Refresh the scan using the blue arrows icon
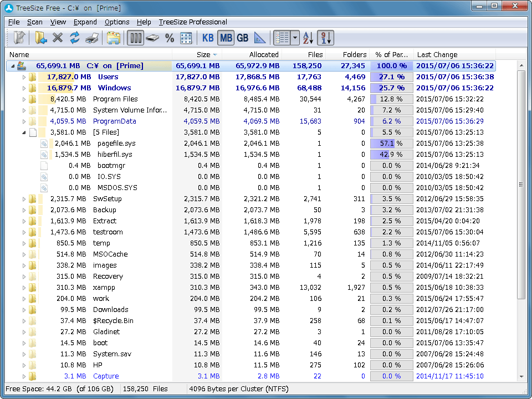Image resolution: width=532 pixels, height=399 pixels. (x=75, y=38)
